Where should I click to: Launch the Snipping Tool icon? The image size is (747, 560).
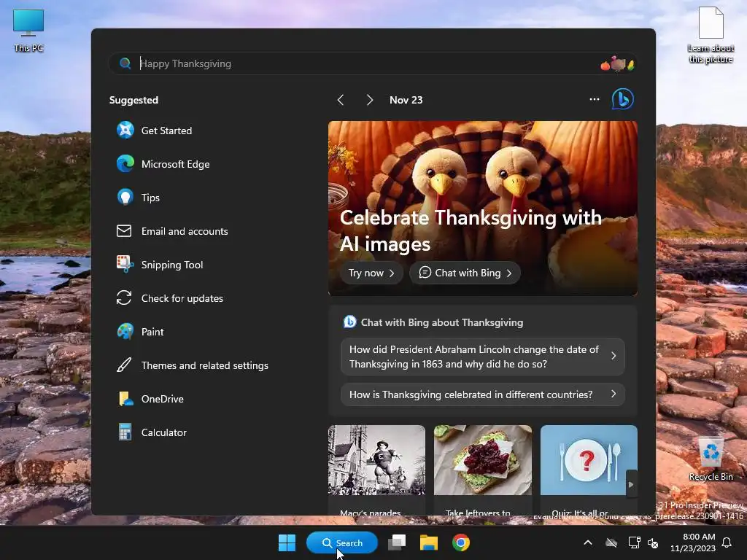(125, 264)
